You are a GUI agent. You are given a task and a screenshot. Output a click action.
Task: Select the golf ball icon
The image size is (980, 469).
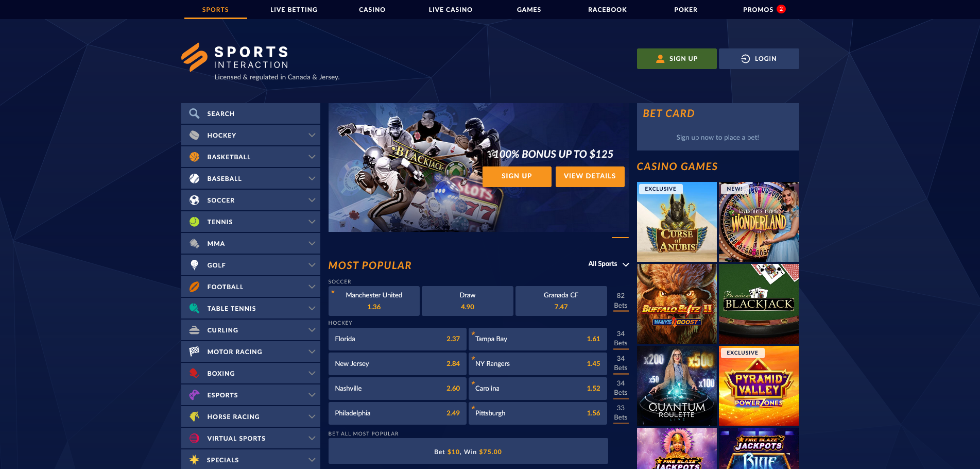194,265
